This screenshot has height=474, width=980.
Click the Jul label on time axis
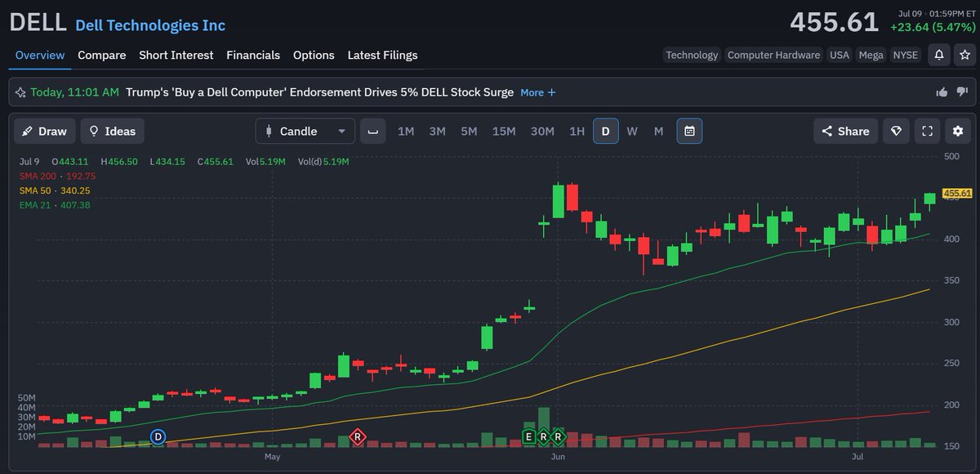858,457
